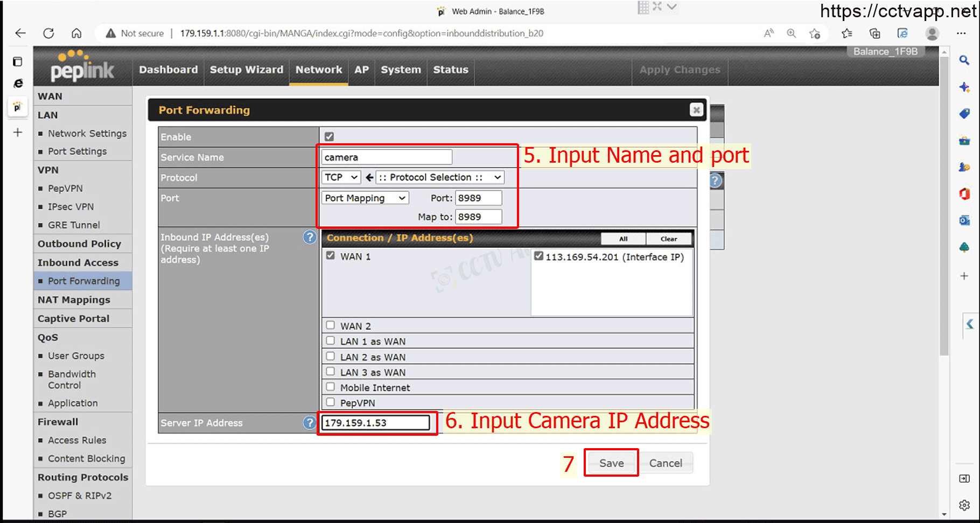This screenshot has height=523, width=980.
Task: Close the Port Forwarding dialog with X
Action: [x=696, y=110]
